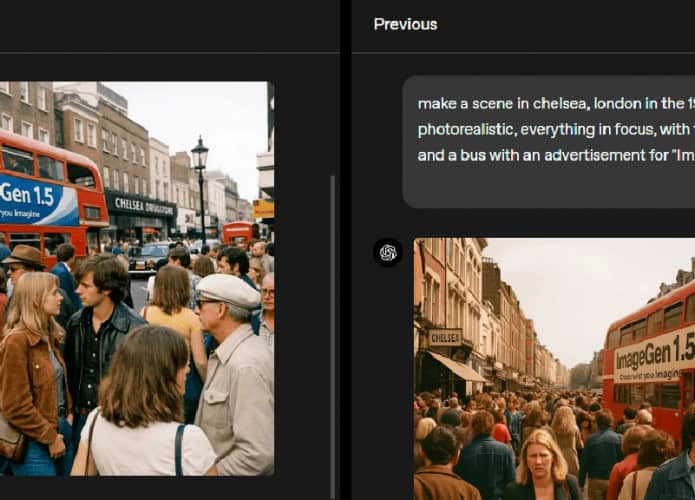Image resolution: width=695 pixels, height=500 pixels.
Task: Click the blue Gen 1.5 banner on left bus
Action: [38, 198]
